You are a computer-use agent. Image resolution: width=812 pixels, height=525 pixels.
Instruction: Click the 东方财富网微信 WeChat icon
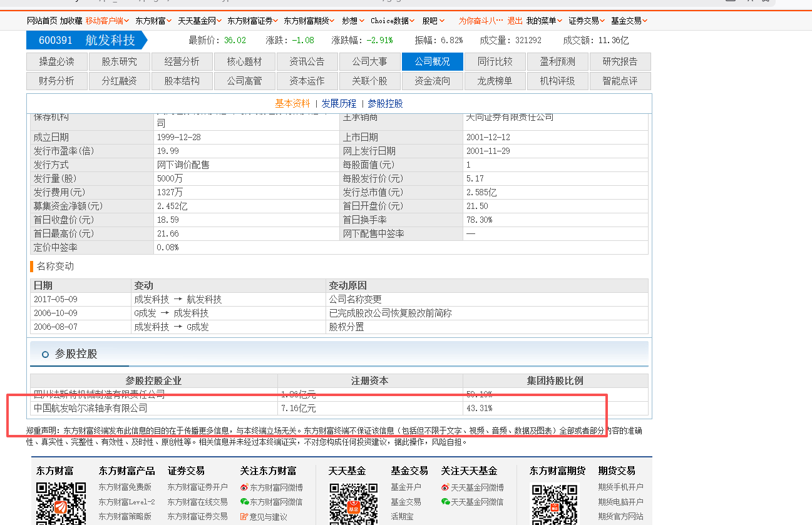tap(244, 502)
